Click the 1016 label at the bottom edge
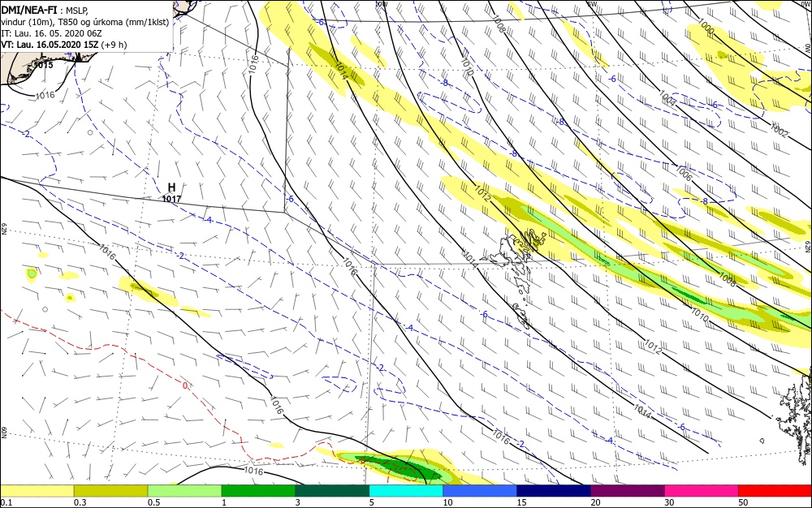The image size is (812, 508). pos(253,471)
